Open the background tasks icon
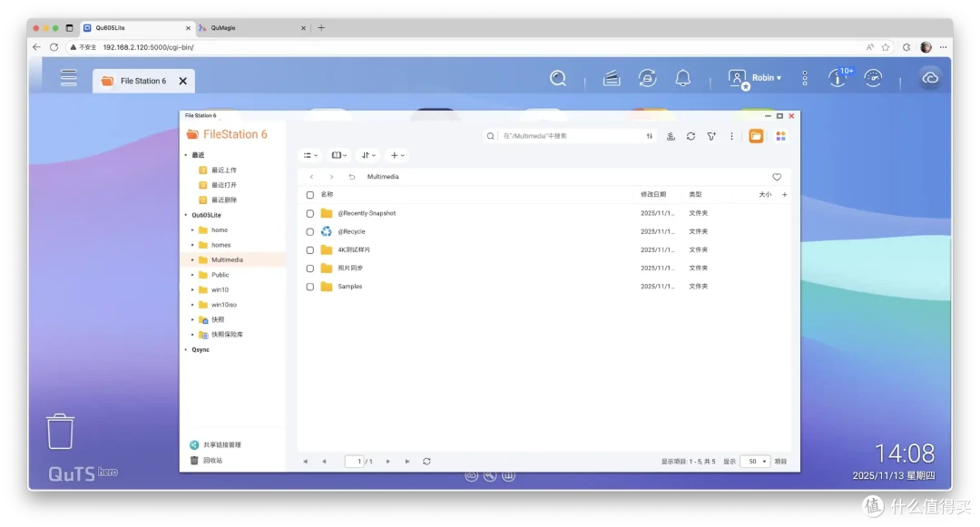 point(612,78)
